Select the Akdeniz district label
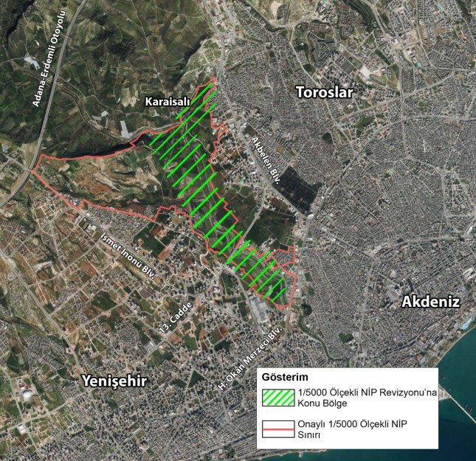The height and width of the screenshot is (461, 476). [430, 302]
